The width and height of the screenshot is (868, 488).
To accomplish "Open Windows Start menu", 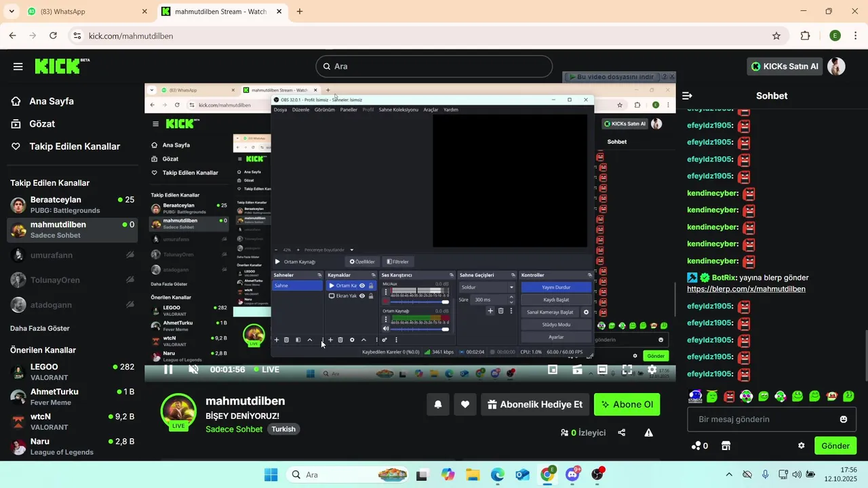I will pyautogui.click(x=271, y=474).
